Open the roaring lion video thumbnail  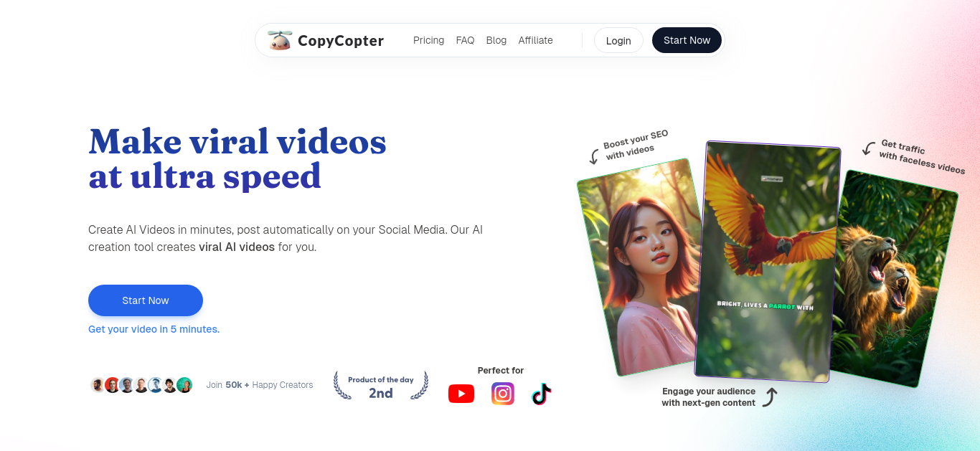pos(894,280)
